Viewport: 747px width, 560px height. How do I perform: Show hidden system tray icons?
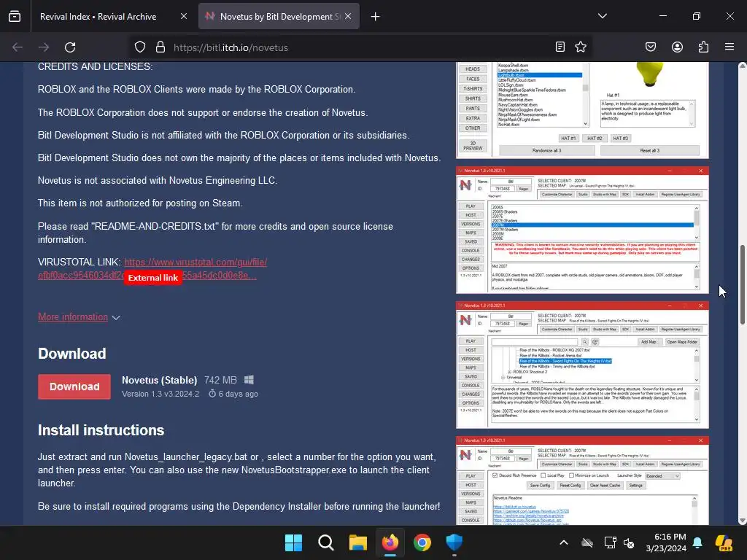point(564,542)
